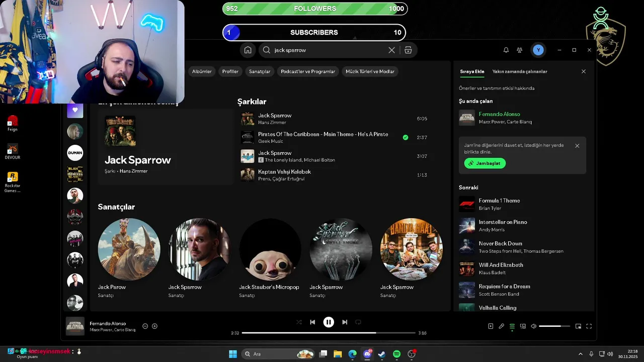This screenshot has width=644, height=362.
Task: Open Fernando Alonso title in player bar
Action: point(108,323)
